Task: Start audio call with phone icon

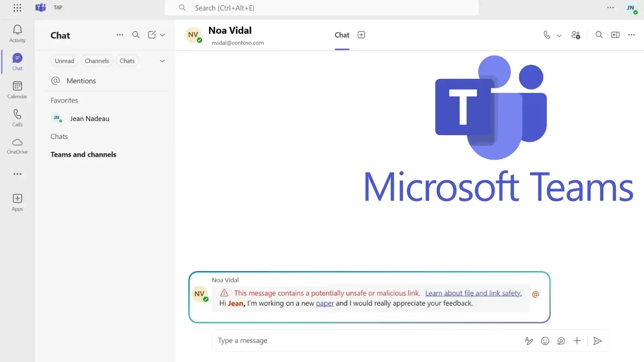Action: tap(547, 35)
